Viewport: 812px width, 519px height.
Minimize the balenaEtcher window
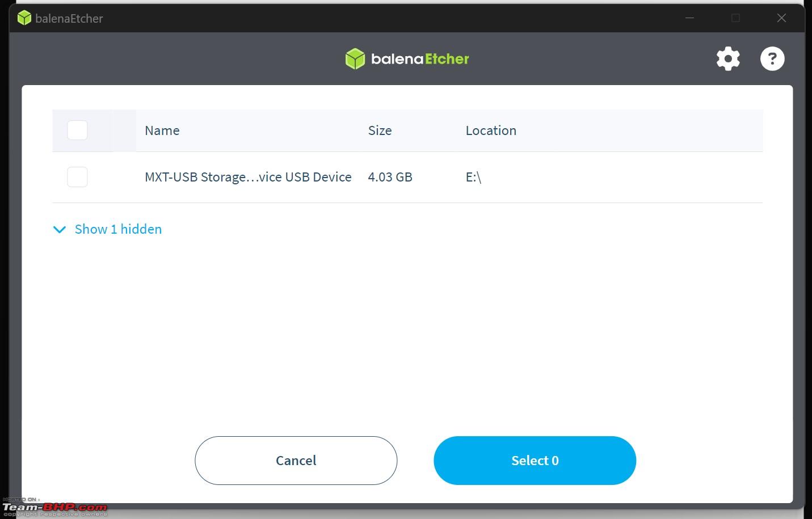(x=689, y=18)
